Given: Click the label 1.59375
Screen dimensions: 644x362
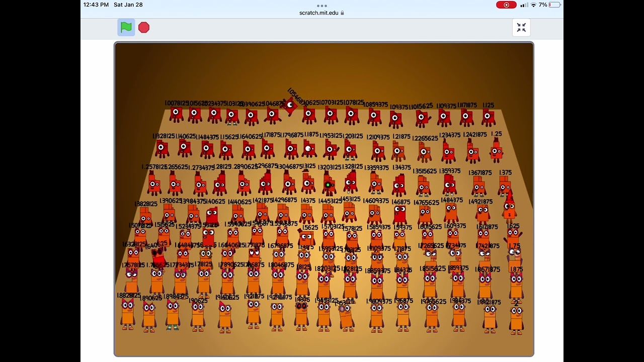Looking at the screenshot, I should coord(402,228).
